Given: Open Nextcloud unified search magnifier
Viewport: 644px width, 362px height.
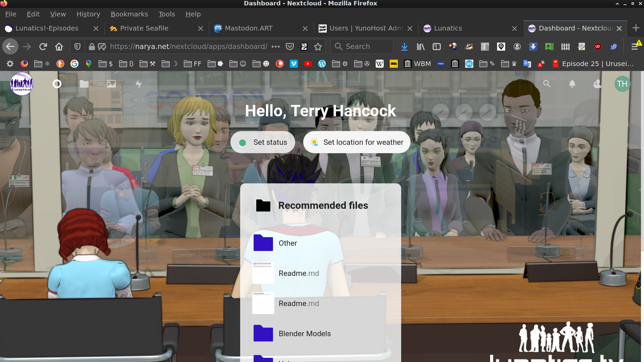Looking at the screenshot, I should tap(547, 84).
